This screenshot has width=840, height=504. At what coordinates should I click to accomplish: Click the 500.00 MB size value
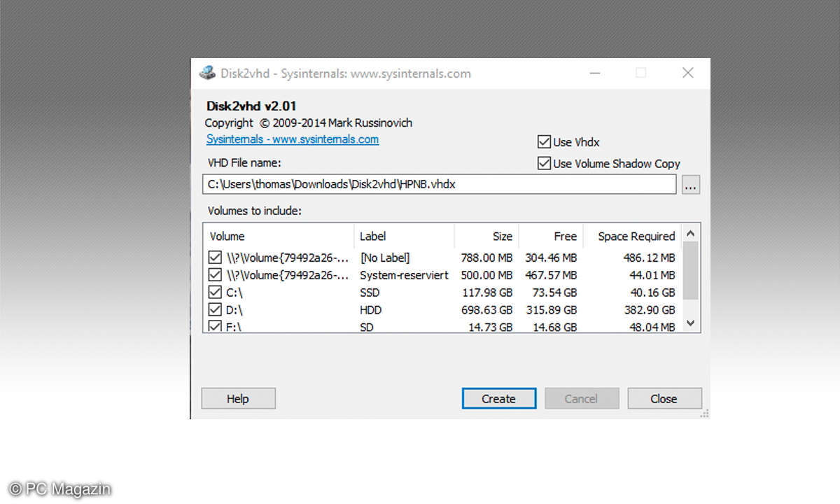click(x=487, y=275)
